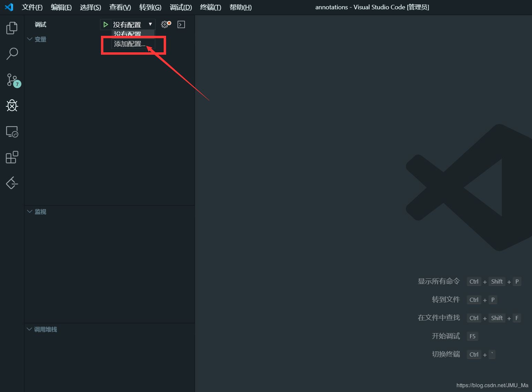The width and height of the screenshot is (532, 392).
Task: Start debugging with green play arrow
Action: 106,24
